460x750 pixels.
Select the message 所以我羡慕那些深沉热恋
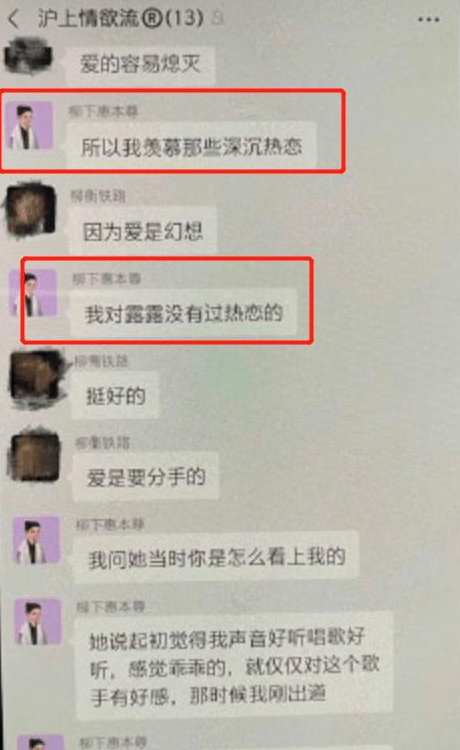tap(191, 146)
